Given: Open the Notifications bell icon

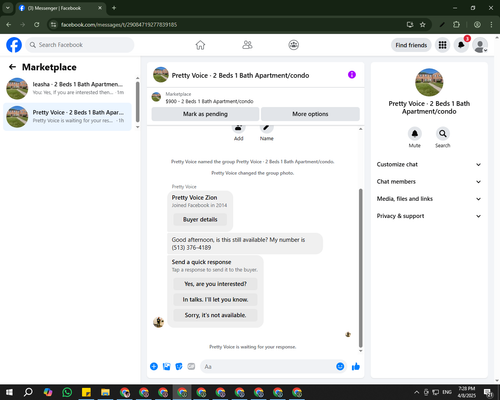Looking at the screenshot, I should 461,45.
